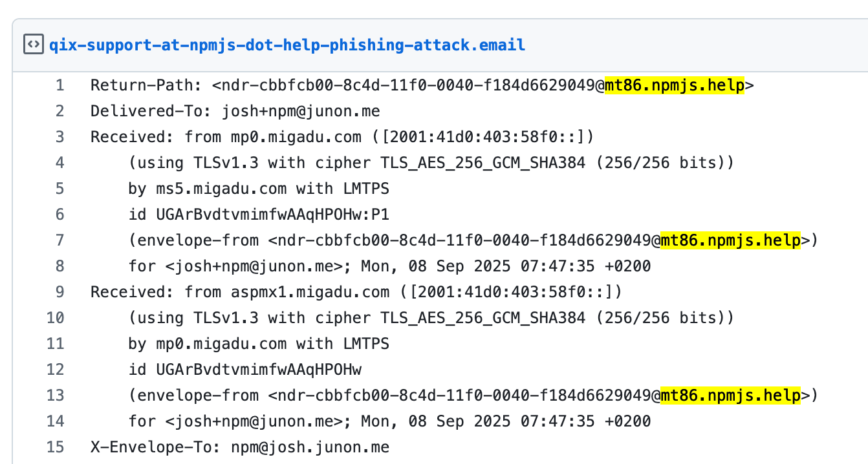Click the code file icon beside filename
Viewport: 868px width, 464px height.
pyautogui.click(x=32, y=45)
